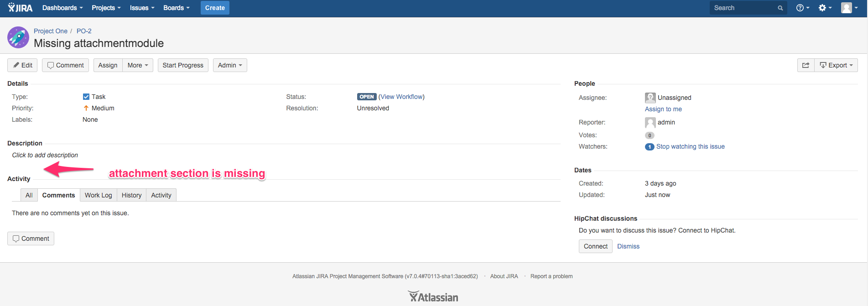Click the top Comment button
The width and height of the screenshot is (868, 306).
65,65
